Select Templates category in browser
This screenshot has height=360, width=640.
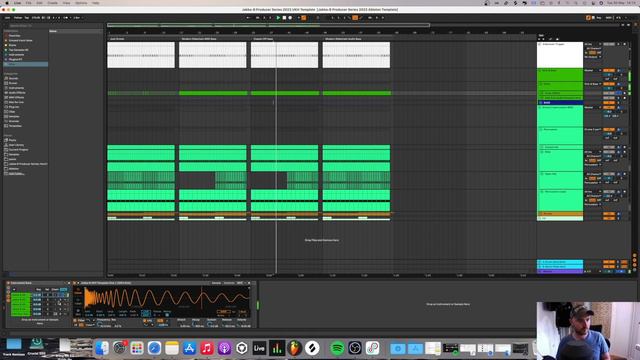click(15, 126)
